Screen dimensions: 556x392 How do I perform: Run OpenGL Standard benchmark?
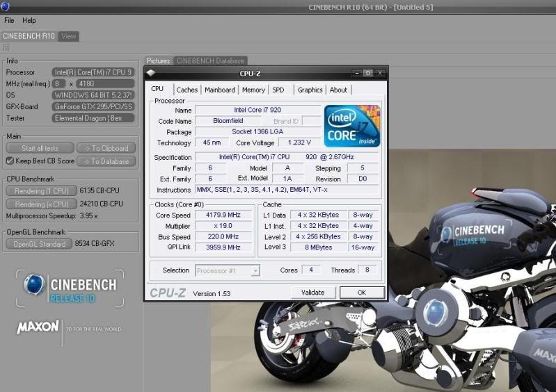click(x=40, y=244)
